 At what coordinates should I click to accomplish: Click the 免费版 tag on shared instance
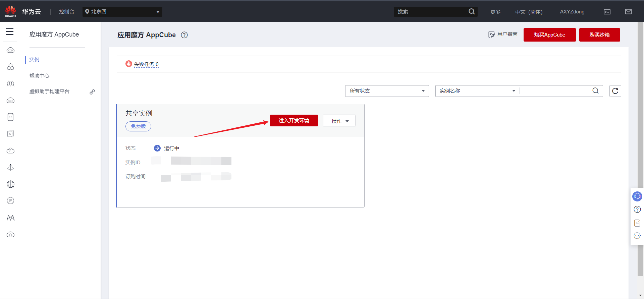coord(138,126)
